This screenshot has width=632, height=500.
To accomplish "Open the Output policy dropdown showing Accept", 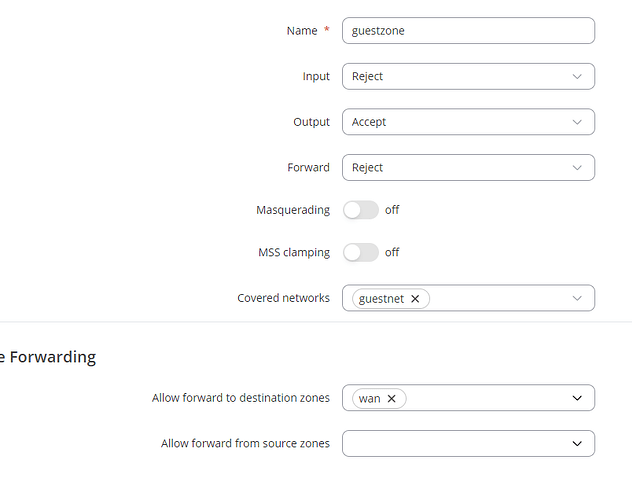I will point(468,122).
